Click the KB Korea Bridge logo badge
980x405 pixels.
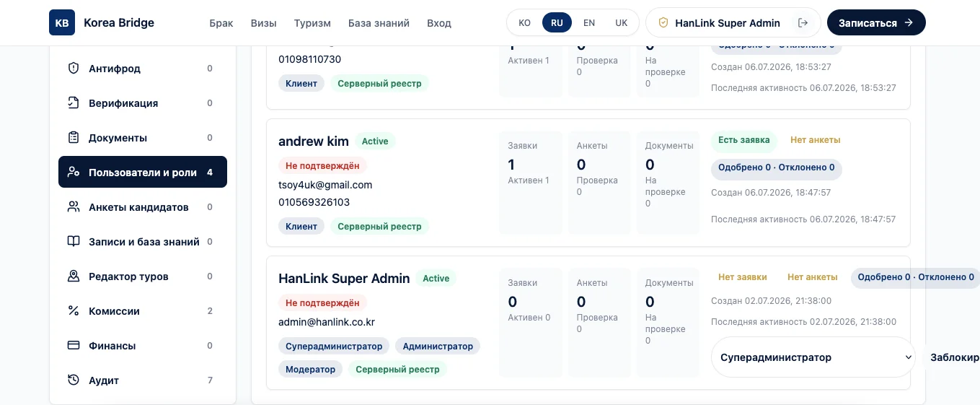click(x=62, y=22)
